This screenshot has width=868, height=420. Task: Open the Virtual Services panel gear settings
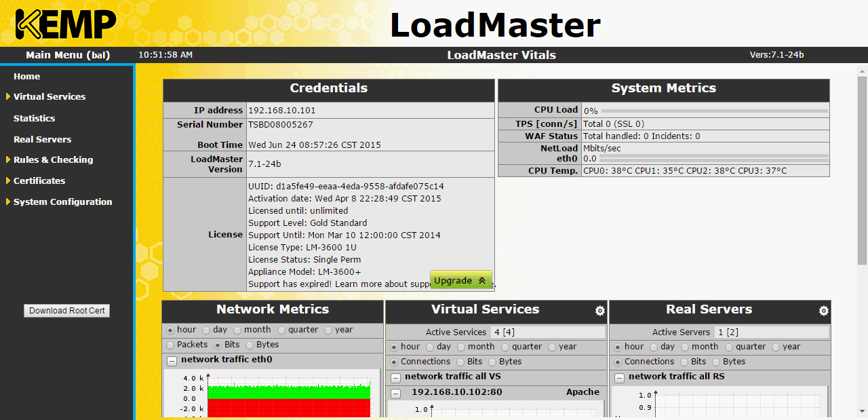point(599,311)
